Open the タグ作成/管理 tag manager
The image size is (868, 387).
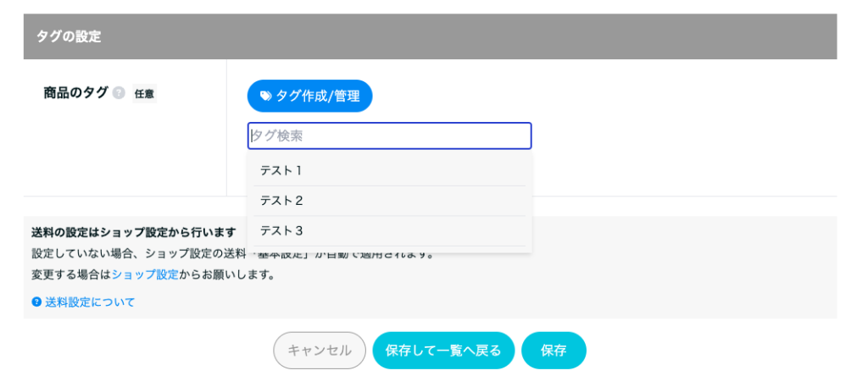click(x=310, y=97)
